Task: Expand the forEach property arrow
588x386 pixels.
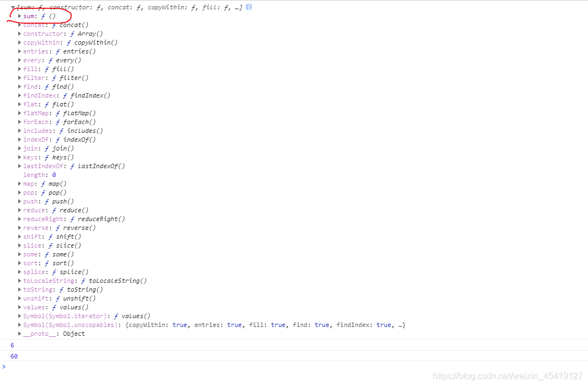Action: 19,122
